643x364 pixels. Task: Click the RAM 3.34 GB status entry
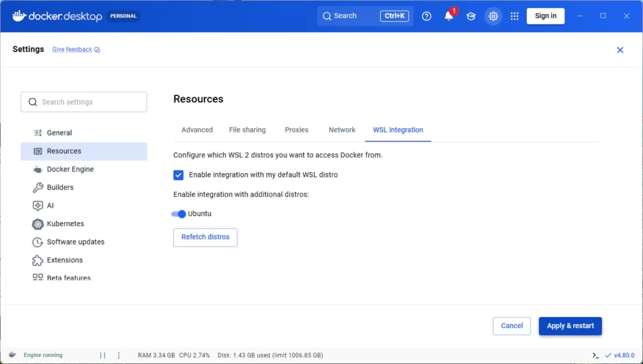click(x=156, y=355)
